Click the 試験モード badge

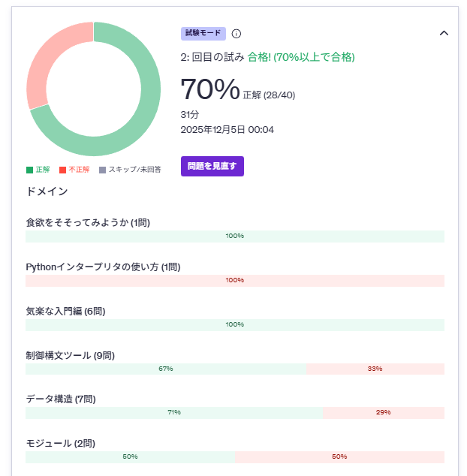tap(203, 34)
